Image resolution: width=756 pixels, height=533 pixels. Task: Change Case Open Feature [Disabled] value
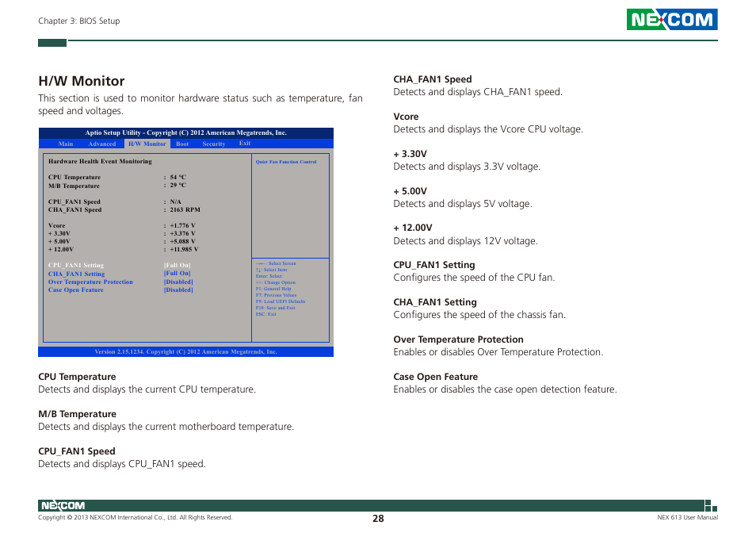(178, 290)
